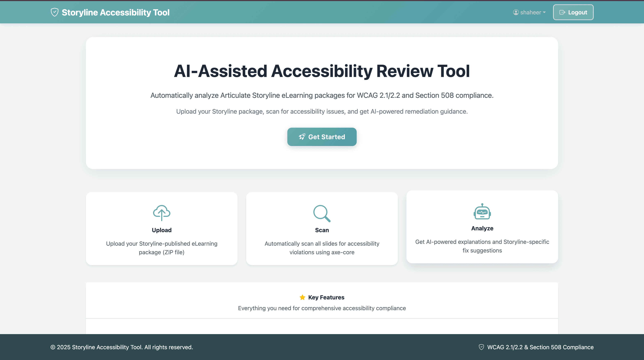Select the Upload feature card heading
The width and height of the screenshot is (644, 360).
pyautogui.click(x=162, y=230)
